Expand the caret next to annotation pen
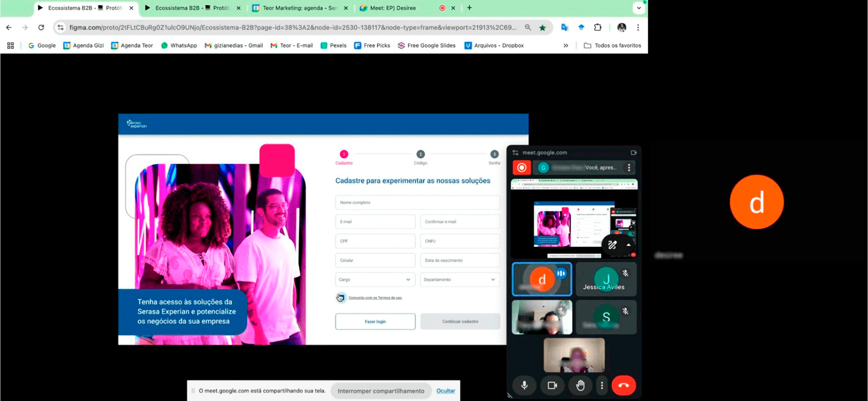The image size is (868, 401). click(628, 245)
